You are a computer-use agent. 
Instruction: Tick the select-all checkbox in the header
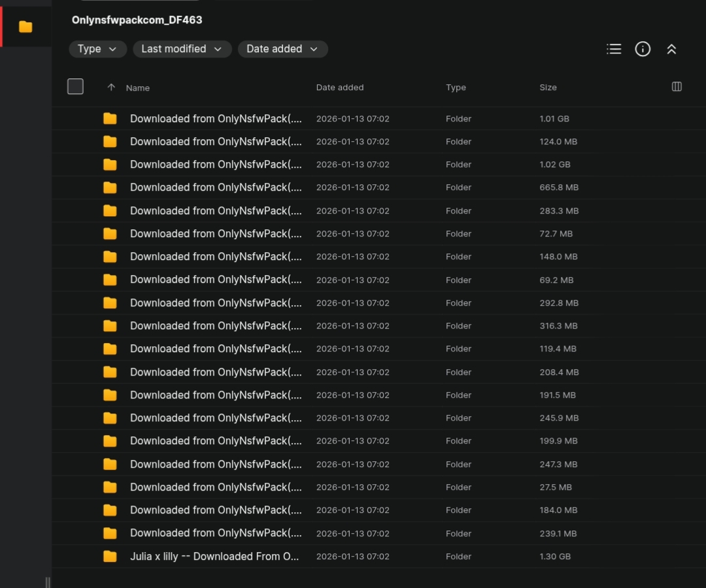(75, 86)
